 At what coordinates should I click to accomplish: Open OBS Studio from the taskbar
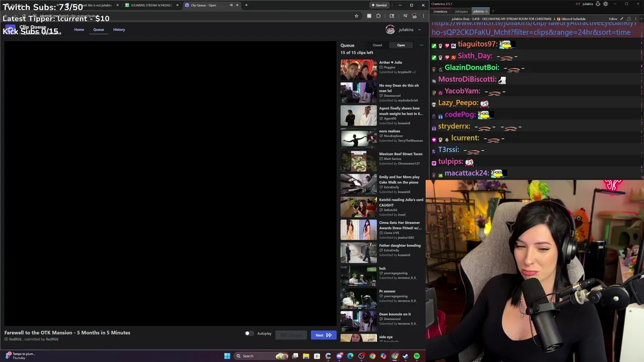361,356
